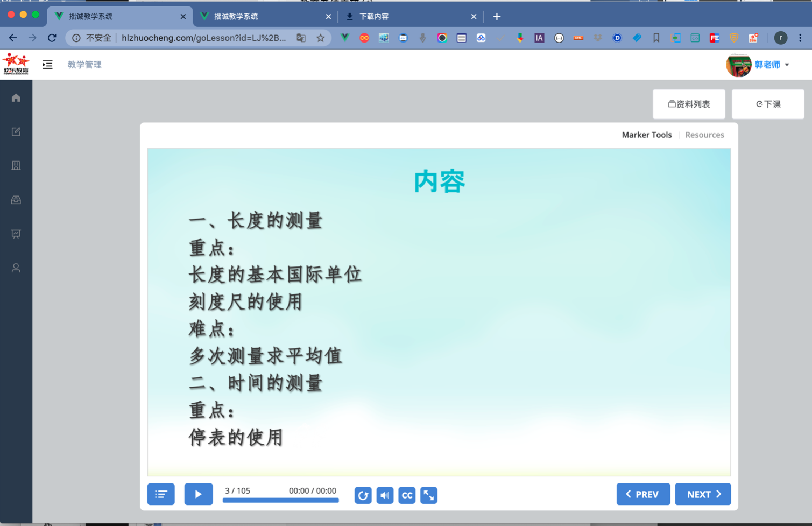Click the time display 00:00 / 00:00

313,490
